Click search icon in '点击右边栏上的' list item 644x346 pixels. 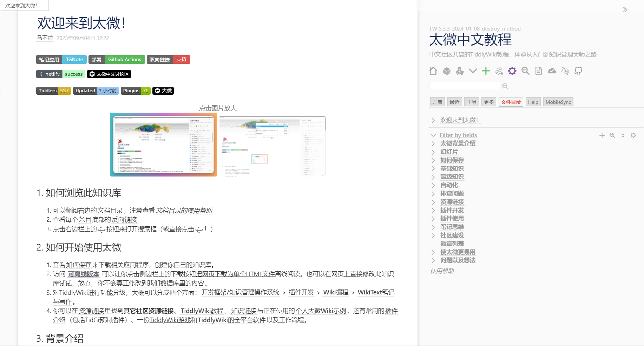[101, 230]
